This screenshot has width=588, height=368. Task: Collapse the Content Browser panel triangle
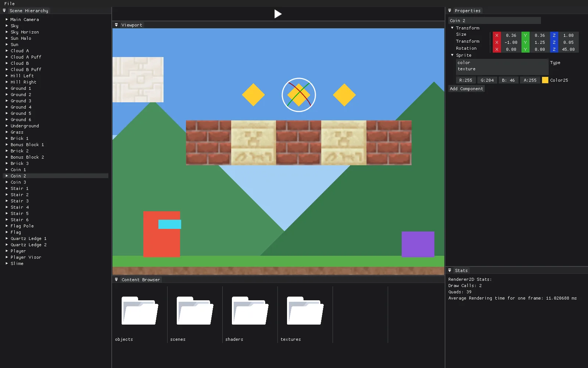116,280
